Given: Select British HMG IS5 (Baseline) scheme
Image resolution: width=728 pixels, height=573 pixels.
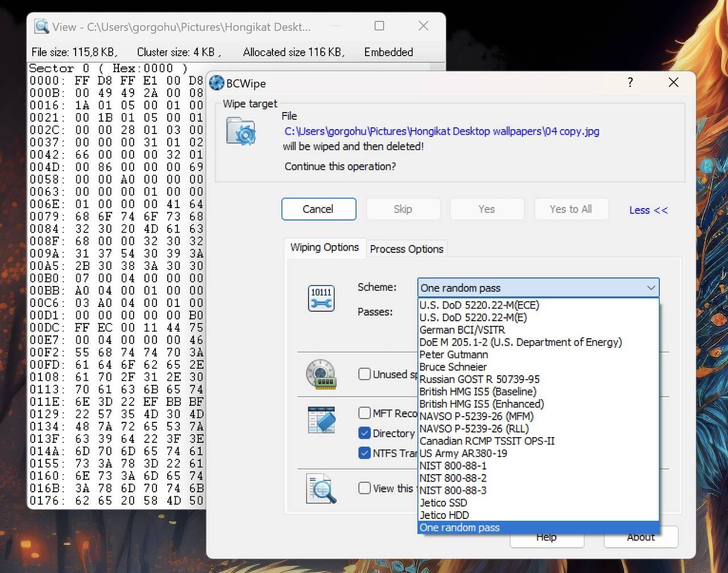Looking at the screenshot, I should click(x=538, y=391).
